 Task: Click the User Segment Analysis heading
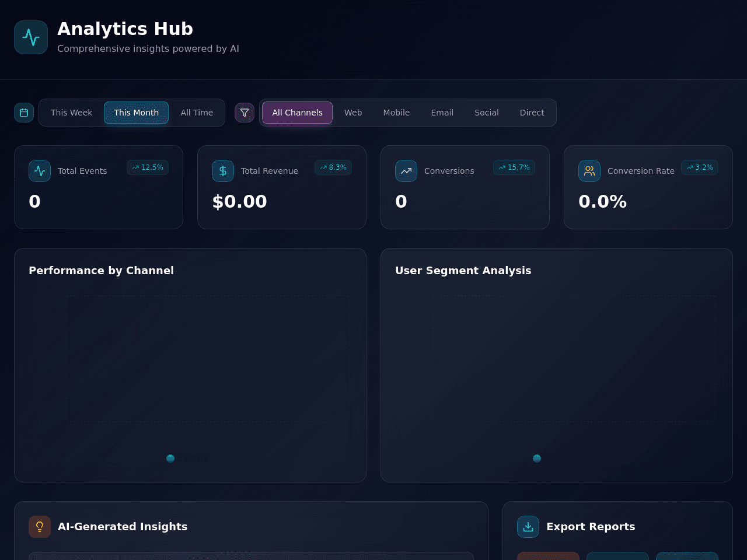point(463,271)
